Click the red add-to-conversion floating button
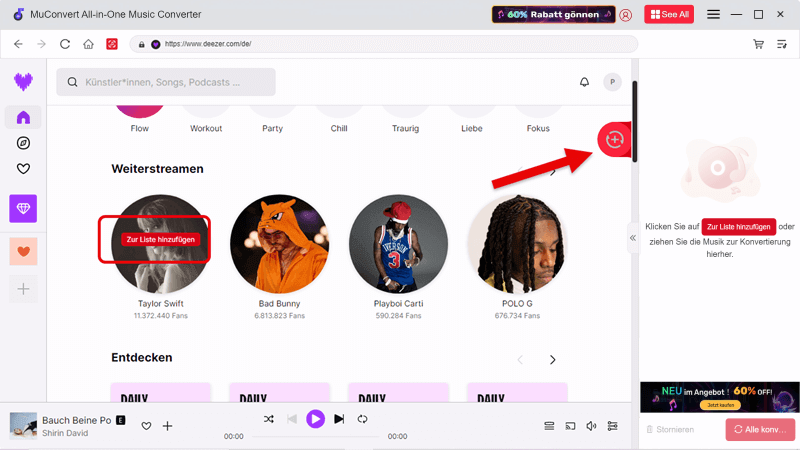The height and width of the screenshot is (450, 800). [x=614, y=139]
